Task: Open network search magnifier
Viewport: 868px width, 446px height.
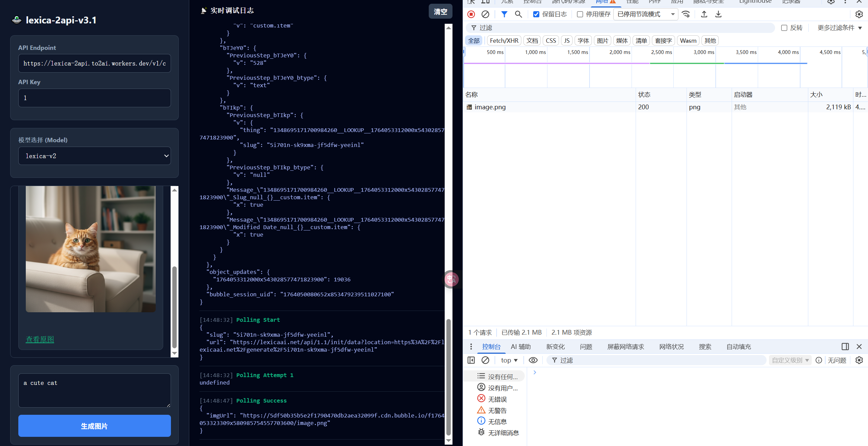Action: coord(518,14)
